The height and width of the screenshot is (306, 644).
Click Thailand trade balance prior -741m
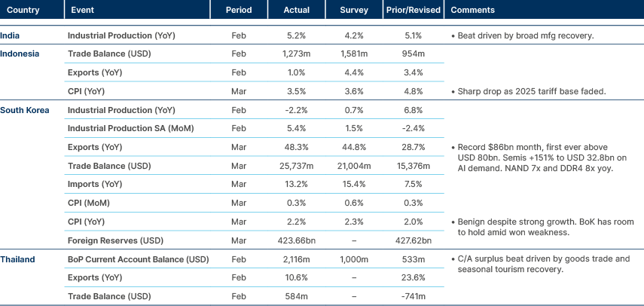coord(414,296)
